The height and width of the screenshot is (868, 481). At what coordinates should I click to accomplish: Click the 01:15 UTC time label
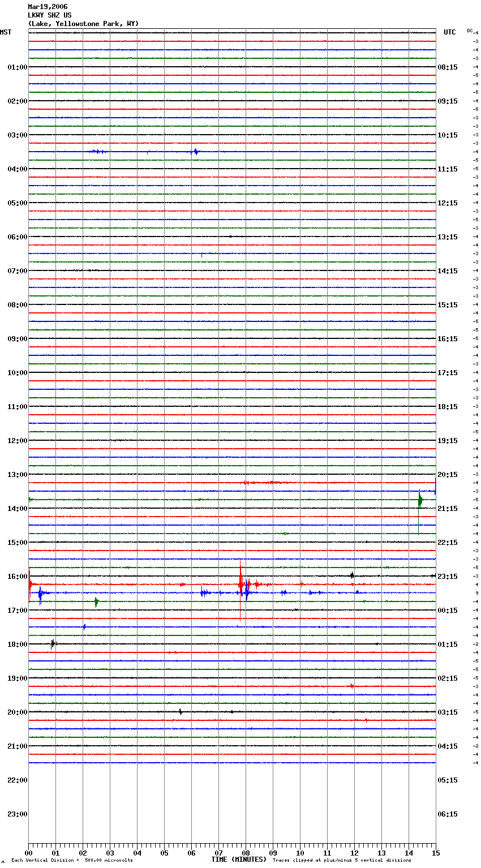(x=448, y=644)
